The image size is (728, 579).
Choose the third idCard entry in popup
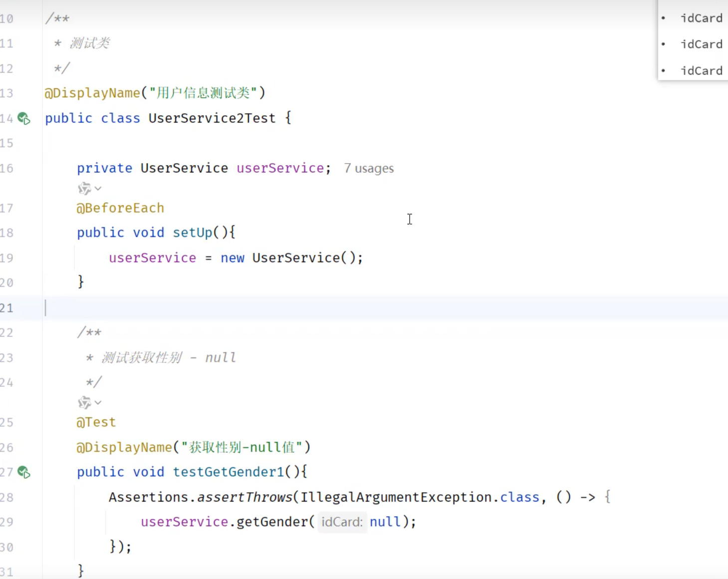[x=701, y=71]
